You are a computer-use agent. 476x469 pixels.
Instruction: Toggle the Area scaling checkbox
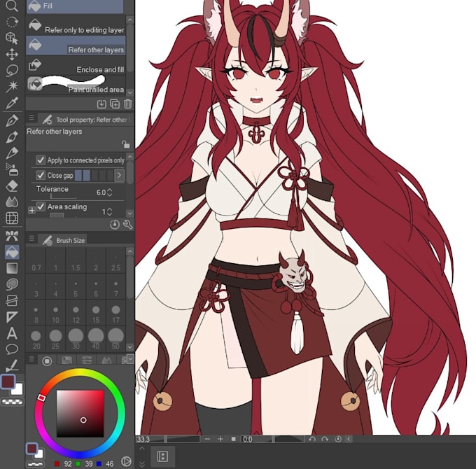(x=41, y=206)
